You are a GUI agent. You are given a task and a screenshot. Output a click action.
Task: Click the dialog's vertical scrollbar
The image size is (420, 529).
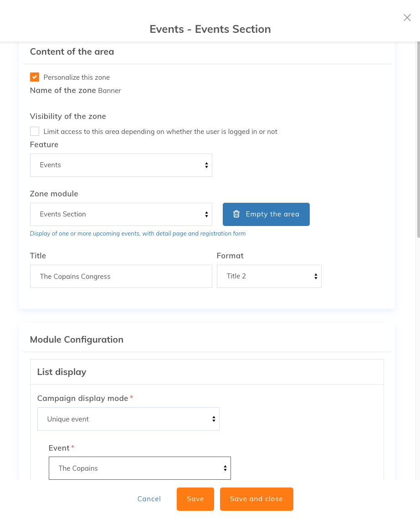pos(418,140)
